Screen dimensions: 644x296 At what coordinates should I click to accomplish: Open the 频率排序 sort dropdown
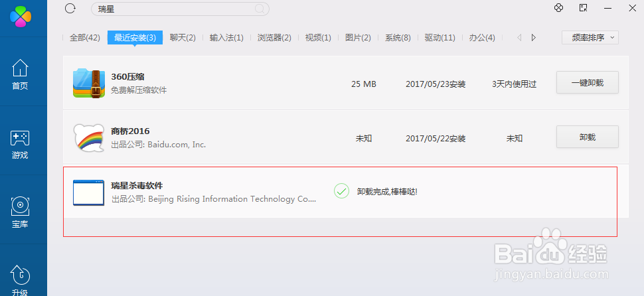[x=590, y=37]
